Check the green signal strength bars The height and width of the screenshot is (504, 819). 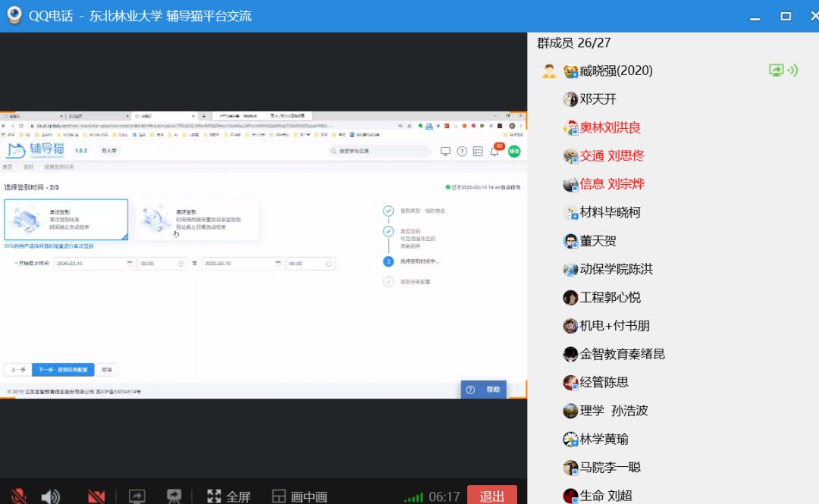tap(414, 498)
